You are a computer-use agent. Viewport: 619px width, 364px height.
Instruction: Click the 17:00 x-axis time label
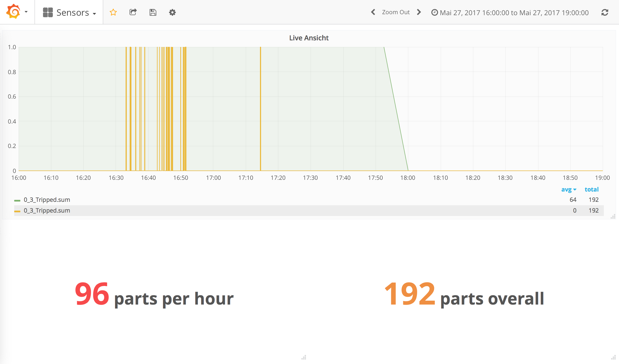tap(213, 178)
